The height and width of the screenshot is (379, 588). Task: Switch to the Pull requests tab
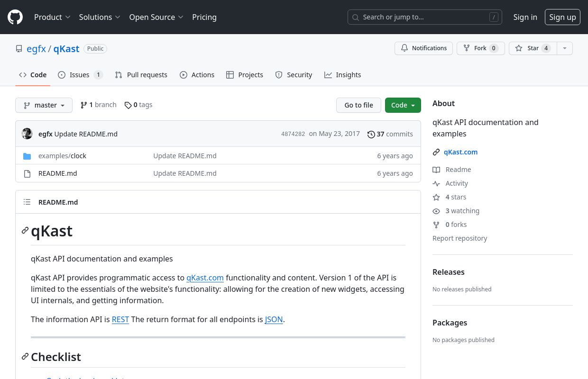(141, 75)
